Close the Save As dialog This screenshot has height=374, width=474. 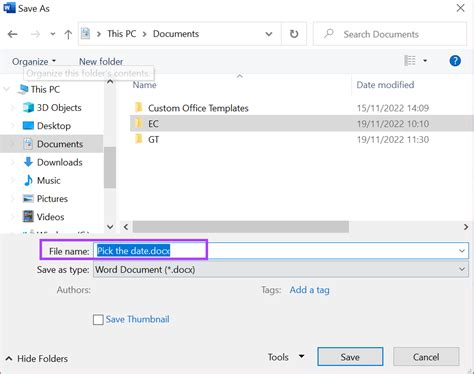coord(460,8)
